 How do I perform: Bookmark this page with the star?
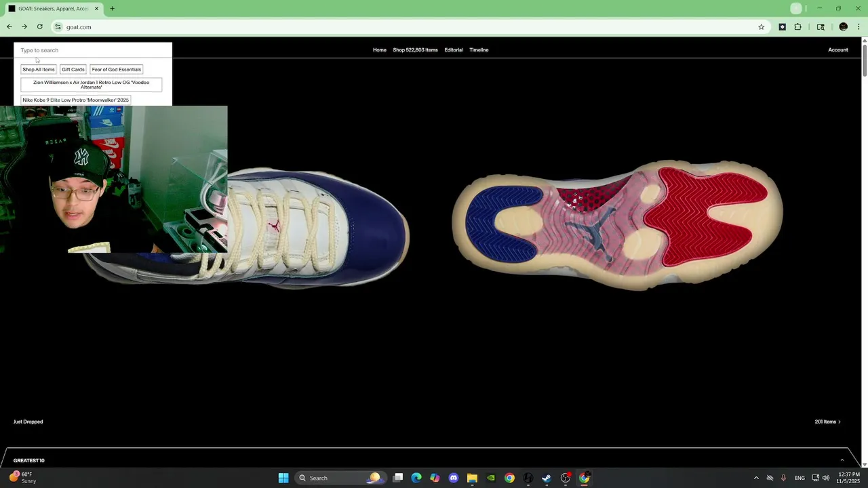761,27
